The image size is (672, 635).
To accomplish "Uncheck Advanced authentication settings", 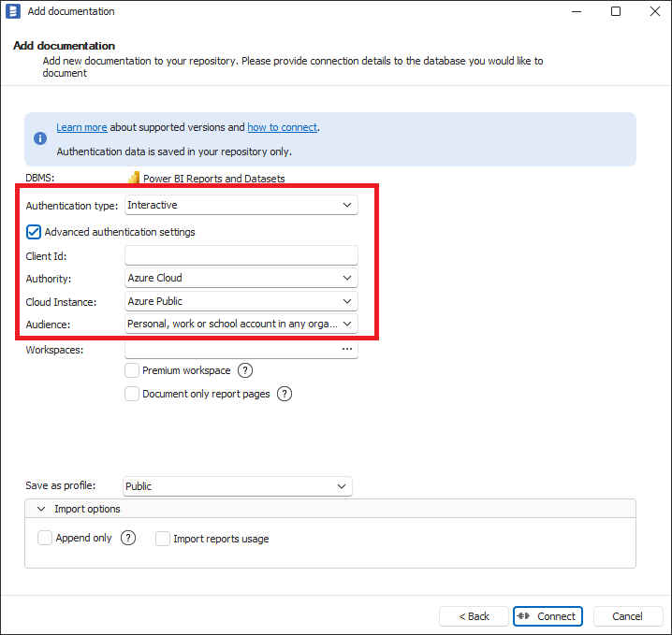I will pyautogui.click(x=34, y=232).
